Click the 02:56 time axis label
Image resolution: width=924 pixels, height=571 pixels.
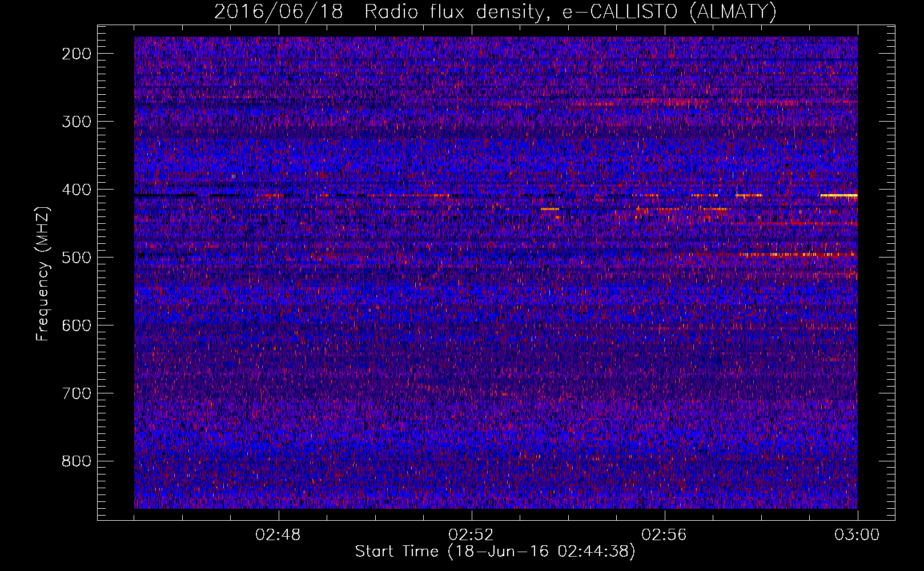665,535
